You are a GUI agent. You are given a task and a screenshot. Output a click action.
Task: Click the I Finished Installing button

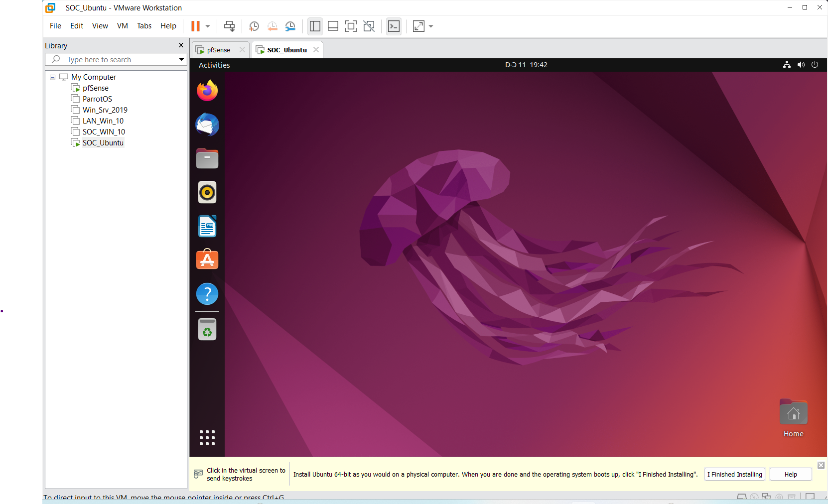click(735, 474)
